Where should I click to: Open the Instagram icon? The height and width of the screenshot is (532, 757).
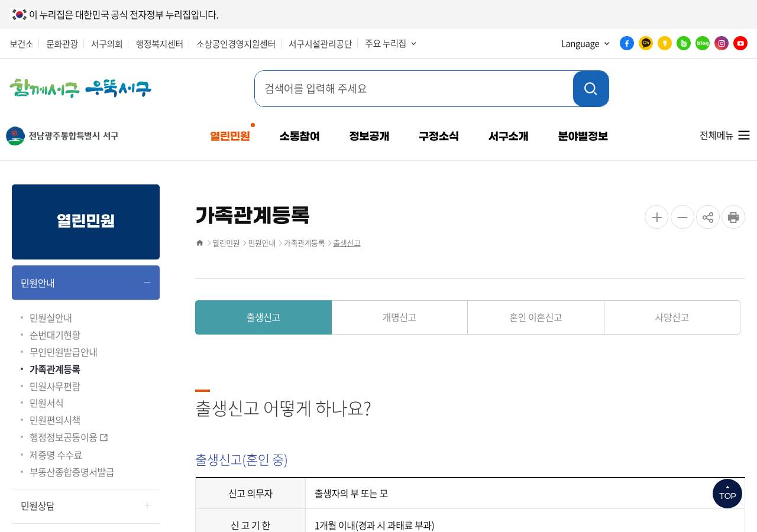point(722,43)
